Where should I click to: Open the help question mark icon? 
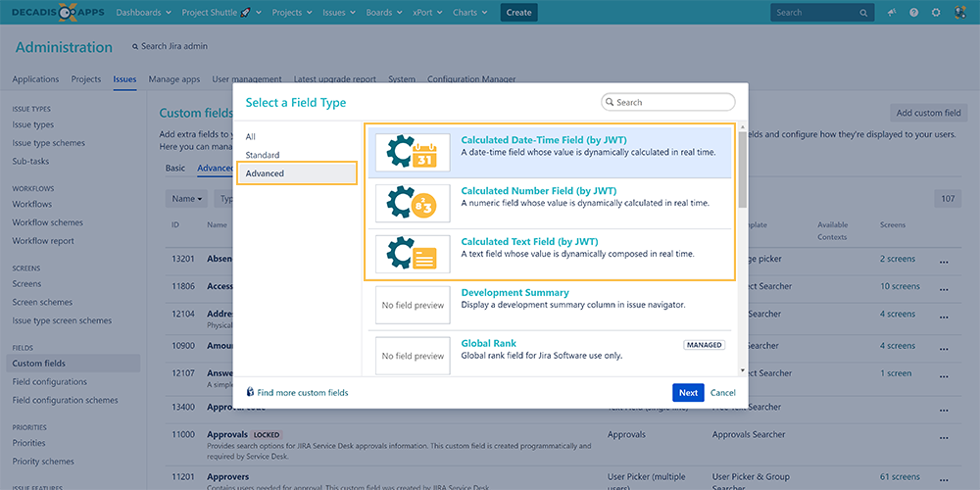pos(913,13)
